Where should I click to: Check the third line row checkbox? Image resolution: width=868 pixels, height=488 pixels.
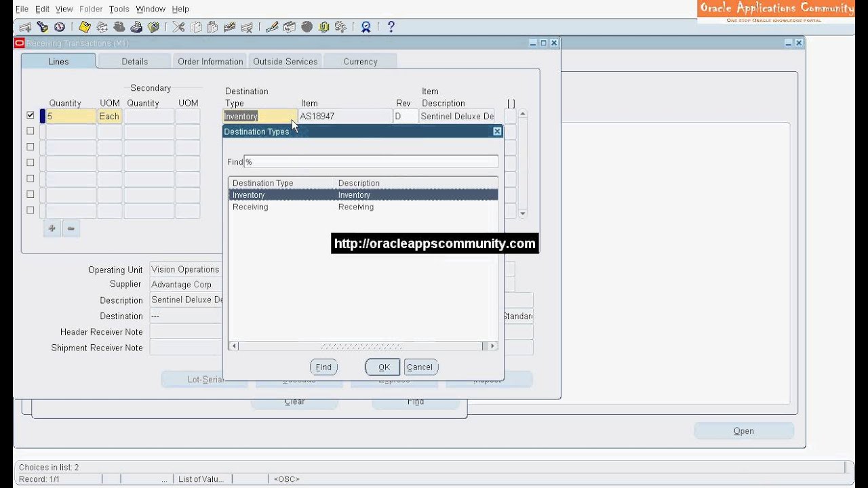[30, 147]
